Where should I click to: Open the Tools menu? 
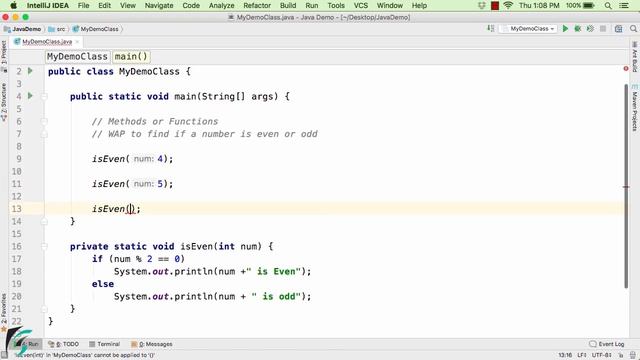click(x=336, y=5)
